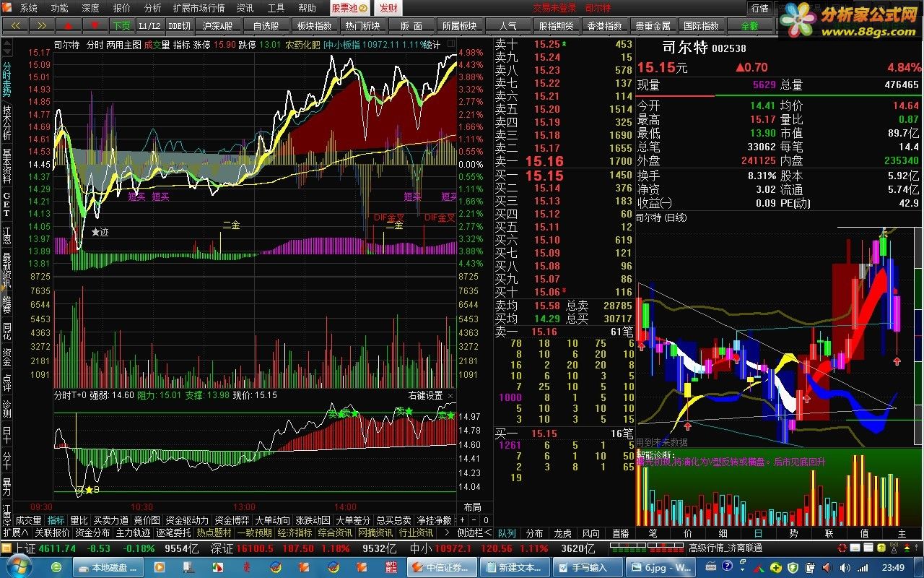
Task: Switch to the 技术分析 side tab
Action: [6, 123]
